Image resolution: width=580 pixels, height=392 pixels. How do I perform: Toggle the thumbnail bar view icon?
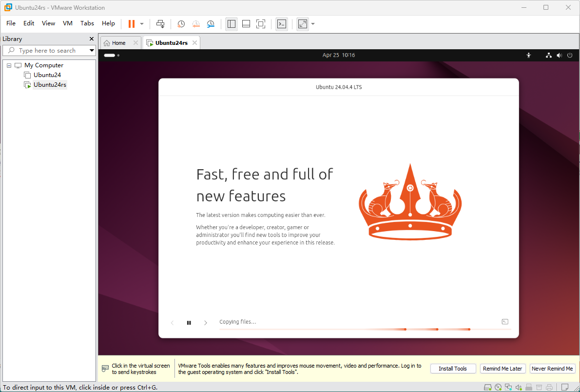246,24
